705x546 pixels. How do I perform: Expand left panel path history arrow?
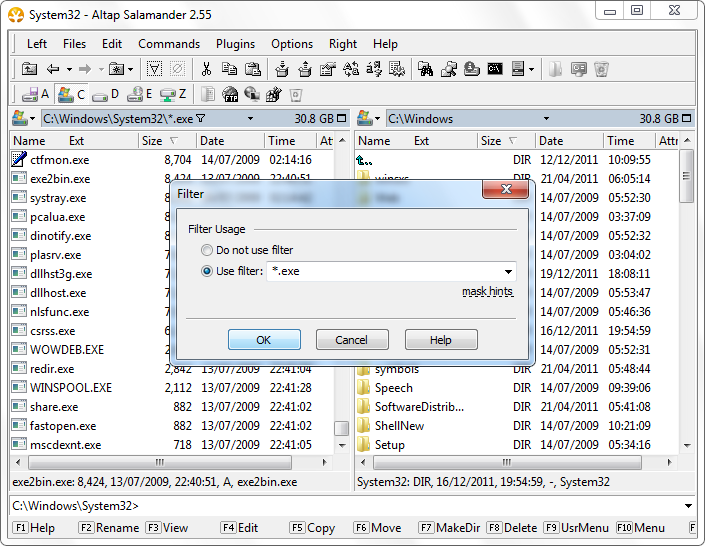click(x=250, y=119)
